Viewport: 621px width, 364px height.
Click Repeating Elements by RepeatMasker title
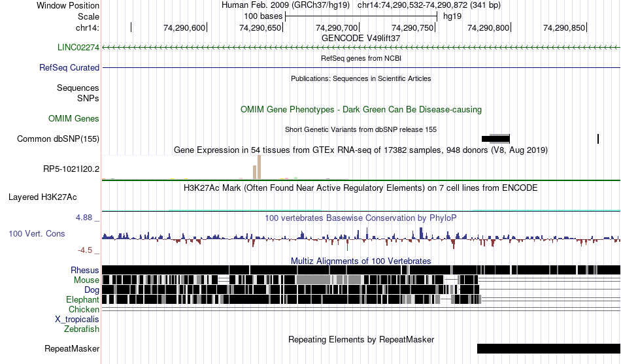tap(361, 339)
